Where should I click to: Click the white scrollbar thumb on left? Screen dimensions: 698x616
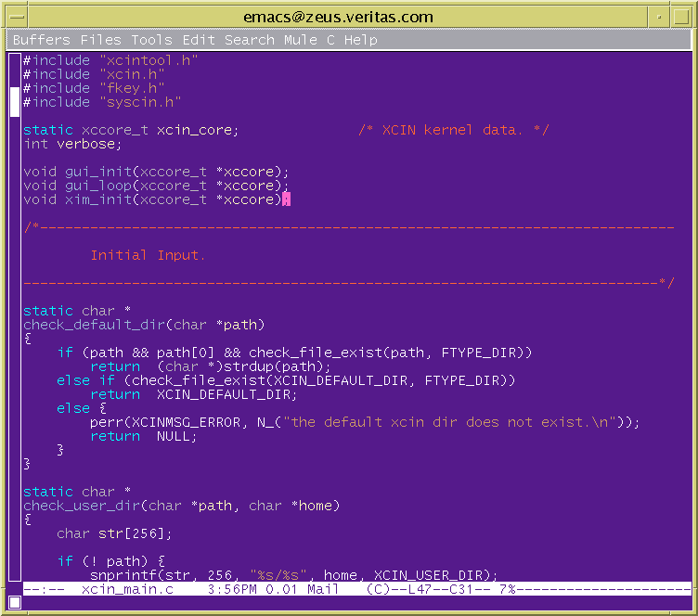15,100
